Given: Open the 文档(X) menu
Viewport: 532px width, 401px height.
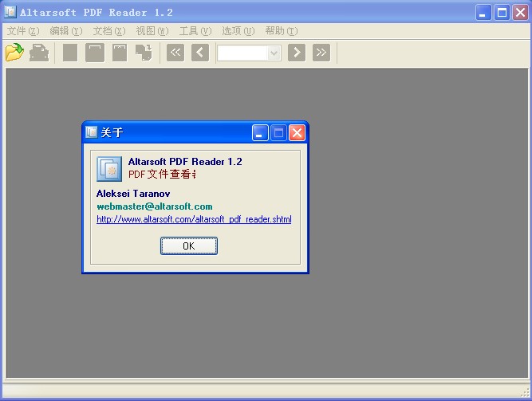Looking at the screenshot, I should [109, 31].
